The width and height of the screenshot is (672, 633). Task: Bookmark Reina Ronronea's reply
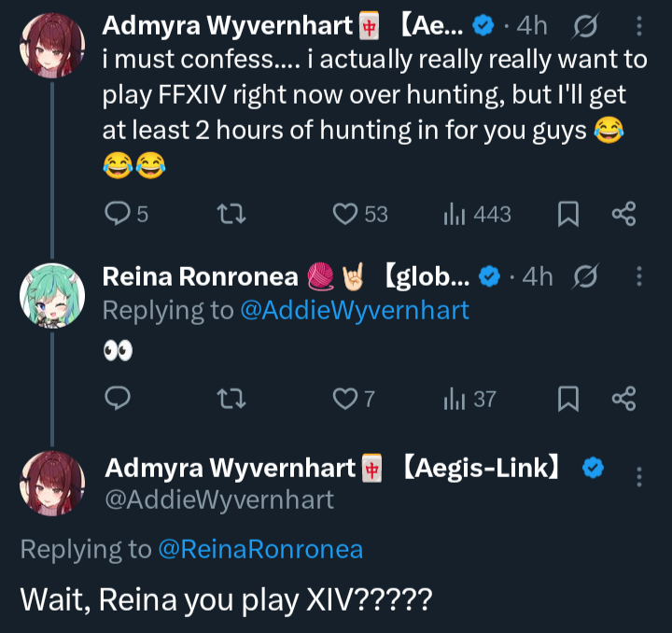[x=567, y=399]
